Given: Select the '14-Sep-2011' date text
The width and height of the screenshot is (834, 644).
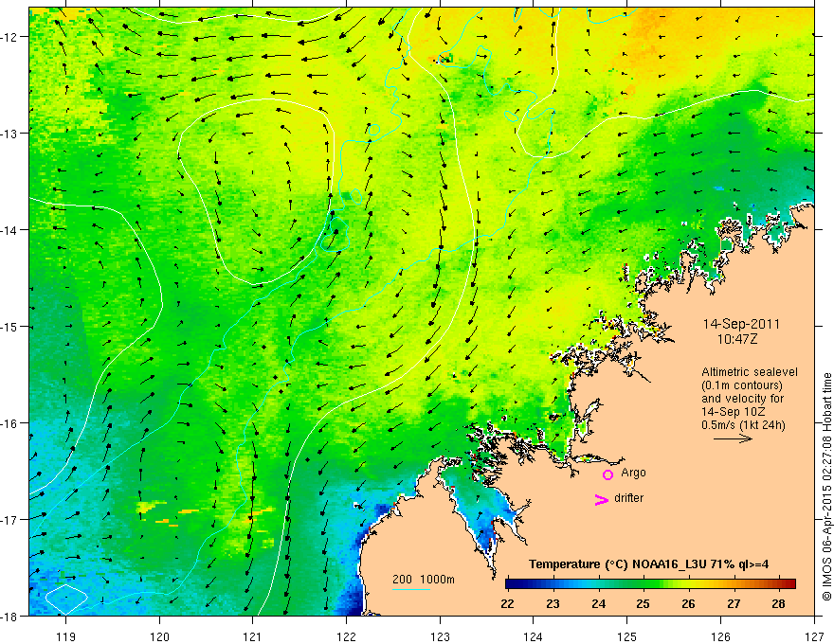Looking at the screenshot, I should [741, 324].
